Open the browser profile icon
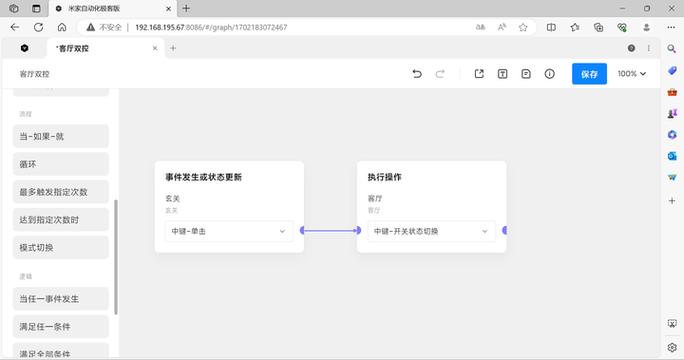 [646, 27]
